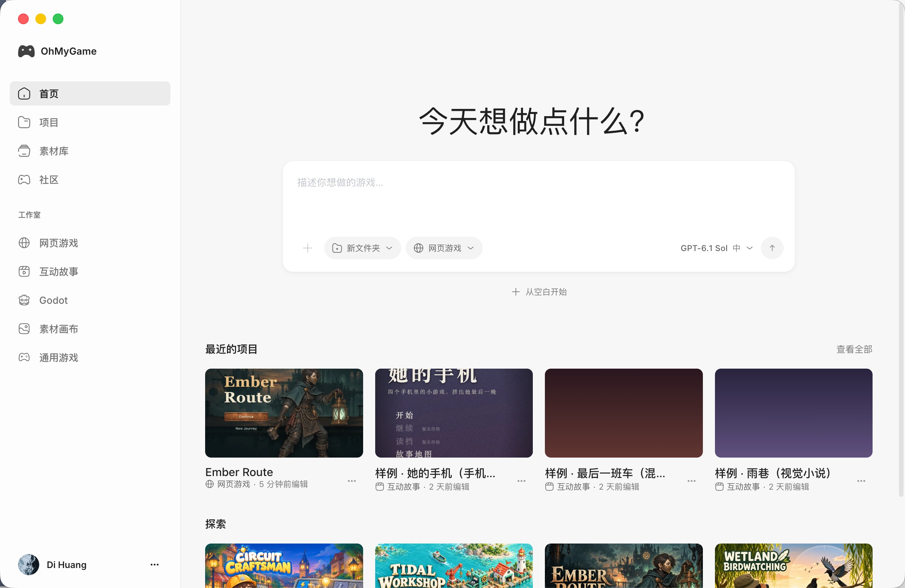905x588 pixels.
Task: Click the green maximize window button
Action: coord(58,19)
